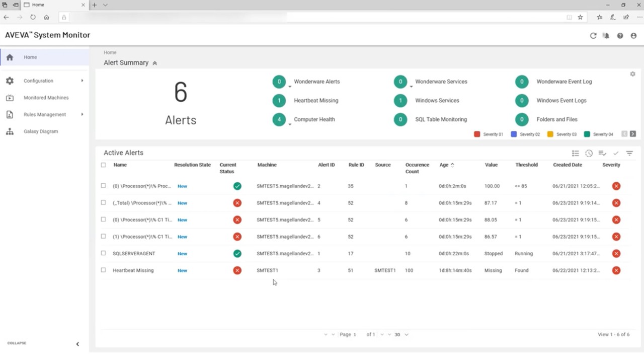Open the notifications bell icon
644x363 pixels.
606,36
